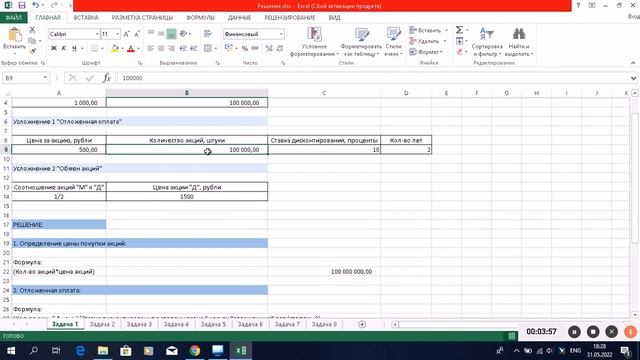The width and height of the screenshot is (640, 360).
Task: Toggle underline (Ч) formatting
Action: tap(74, 48)
